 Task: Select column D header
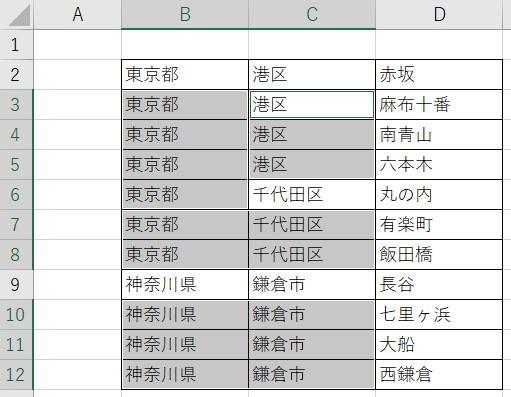pyautogui.click(x=439, y=14)
